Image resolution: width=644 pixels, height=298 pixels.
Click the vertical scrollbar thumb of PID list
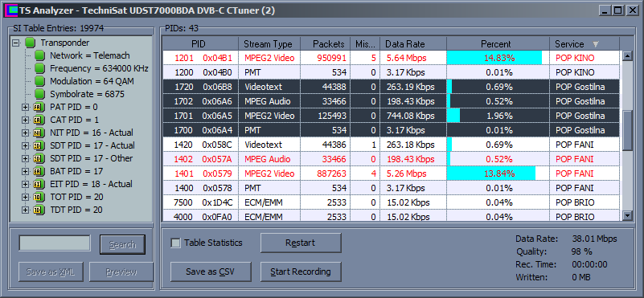tap(627, 131)
